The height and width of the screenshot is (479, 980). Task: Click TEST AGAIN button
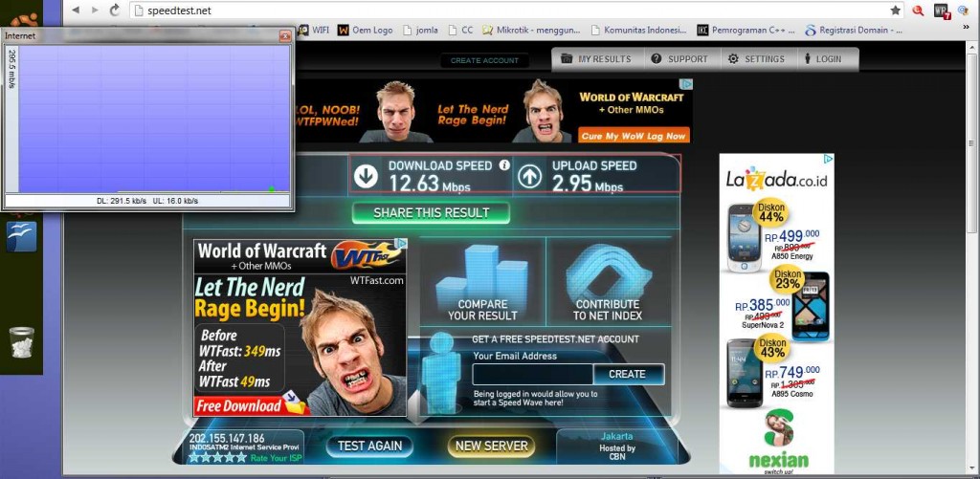368,446
